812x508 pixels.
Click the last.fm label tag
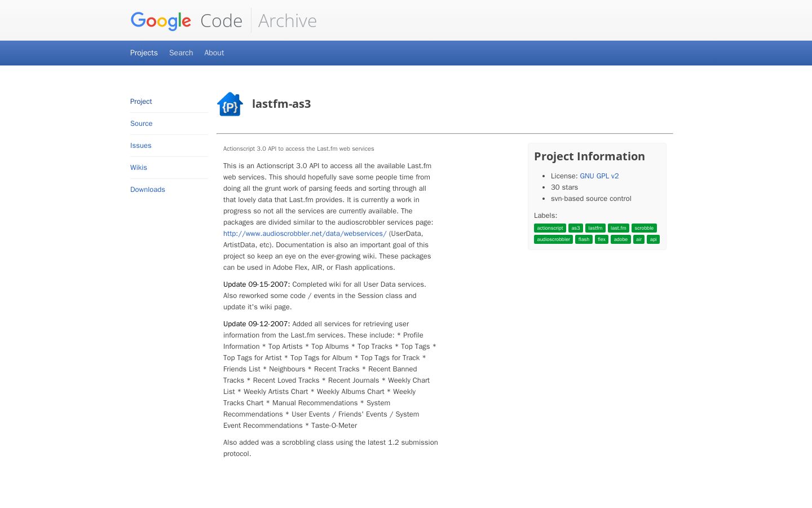(619, 228)
